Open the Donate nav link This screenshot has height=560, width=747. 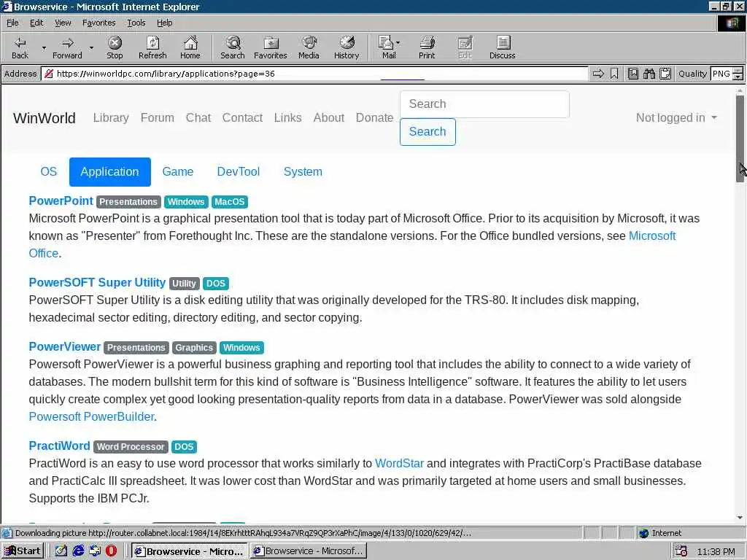click(x=374, y=117)
